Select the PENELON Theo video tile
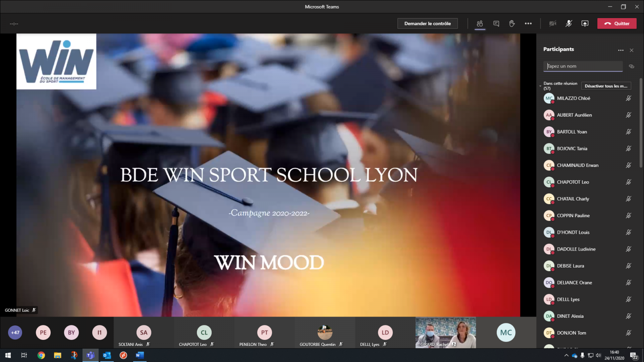644x362 pixels. click(264, 333)
